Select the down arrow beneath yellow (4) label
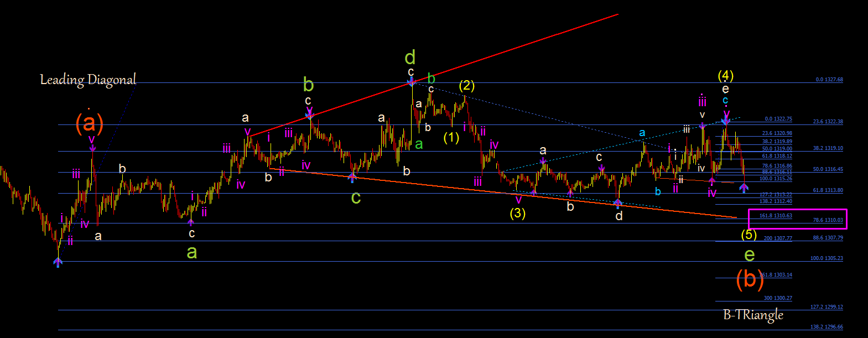 pyautogui.click(x=725, y=121)
